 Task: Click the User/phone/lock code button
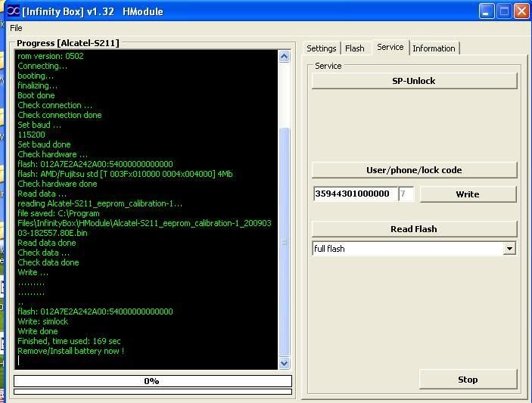tap(414, 170)
